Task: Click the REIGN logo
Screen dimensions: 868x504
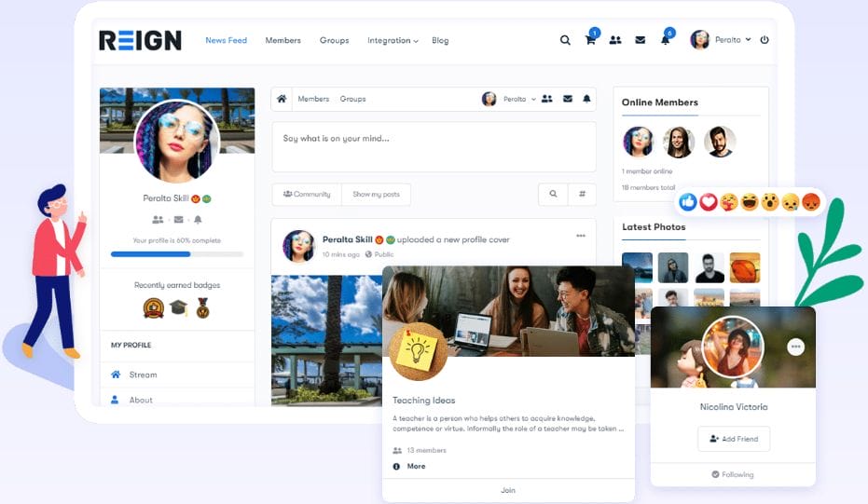Action: click(140, 40)
